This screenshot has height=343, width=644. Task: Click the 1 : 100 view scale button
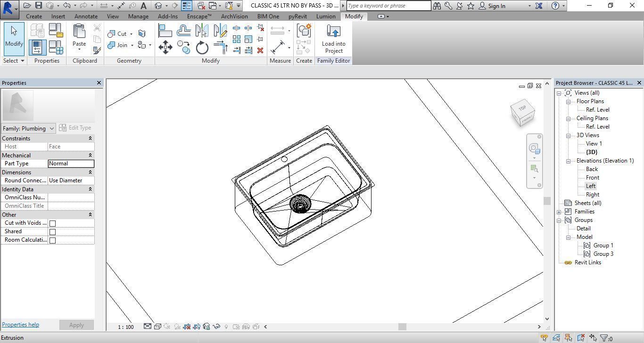click(x=126, y=327)
